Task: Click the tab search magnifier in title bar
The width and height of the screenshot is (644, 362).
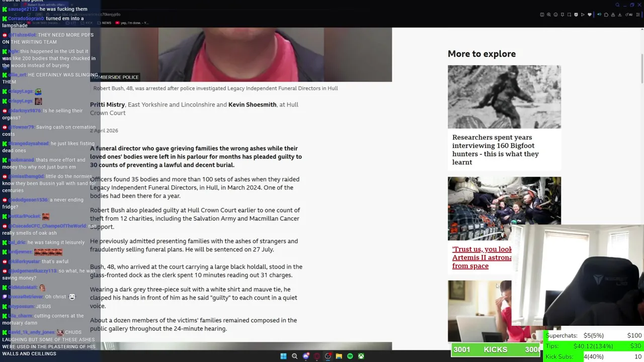Action: click(617, 5)
